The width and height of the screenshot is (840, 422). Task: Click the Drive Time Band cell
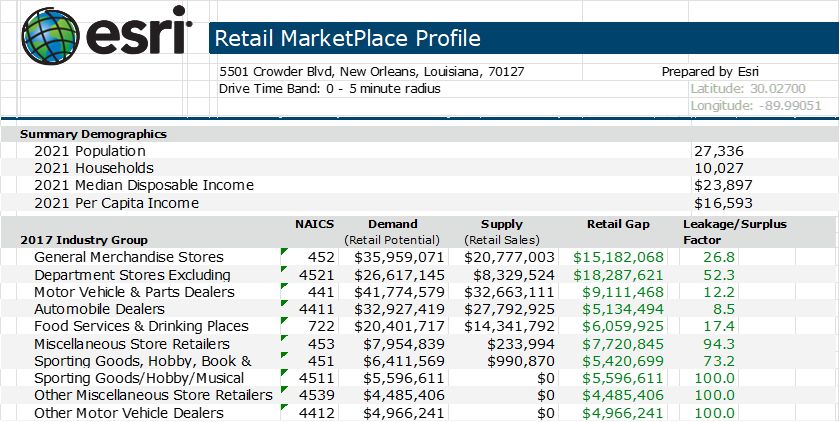pos(329,89)
